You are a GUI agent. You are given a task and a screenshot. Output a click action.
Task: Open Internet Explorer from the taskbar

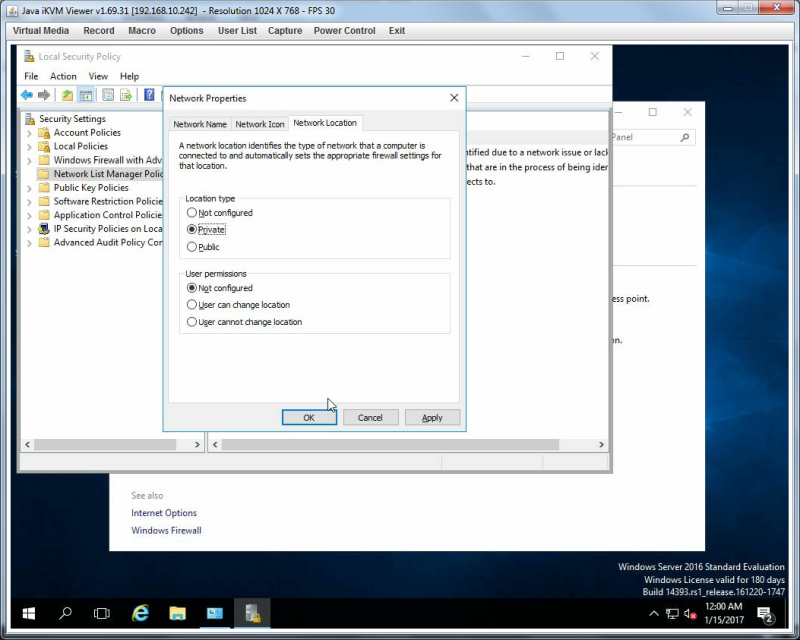click(140, 613)
